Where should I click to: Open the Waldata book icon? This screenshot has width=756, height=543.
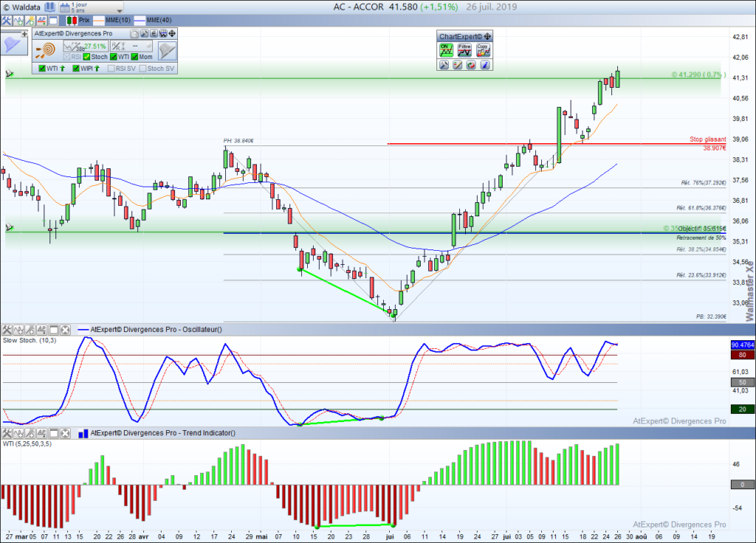pyautogui.click(x=49, y=7)
